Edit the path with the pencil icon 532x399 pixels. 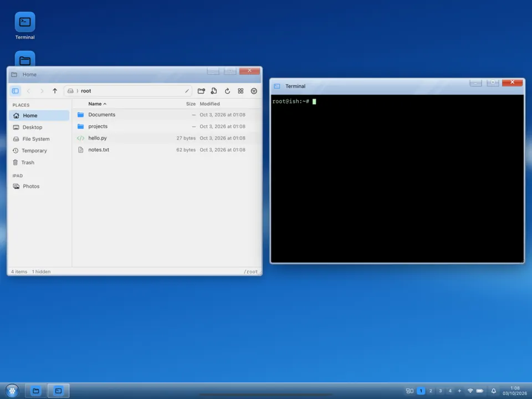(x=187, y=91)
